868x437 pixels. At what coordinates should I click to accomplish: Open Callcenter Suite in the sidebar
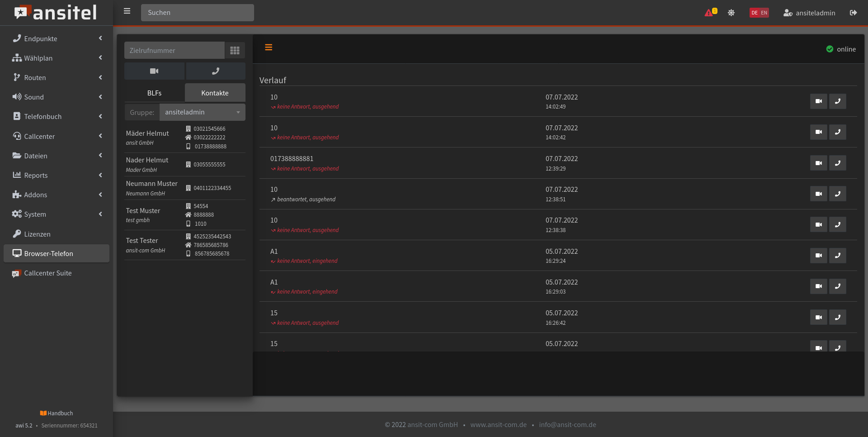point(47,273)
